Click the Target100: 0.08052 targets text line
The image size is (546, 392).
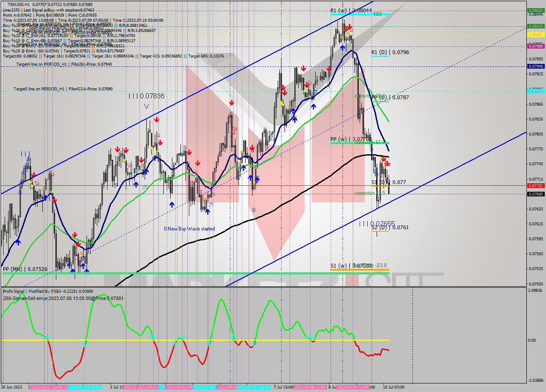(x=26, y=56)
